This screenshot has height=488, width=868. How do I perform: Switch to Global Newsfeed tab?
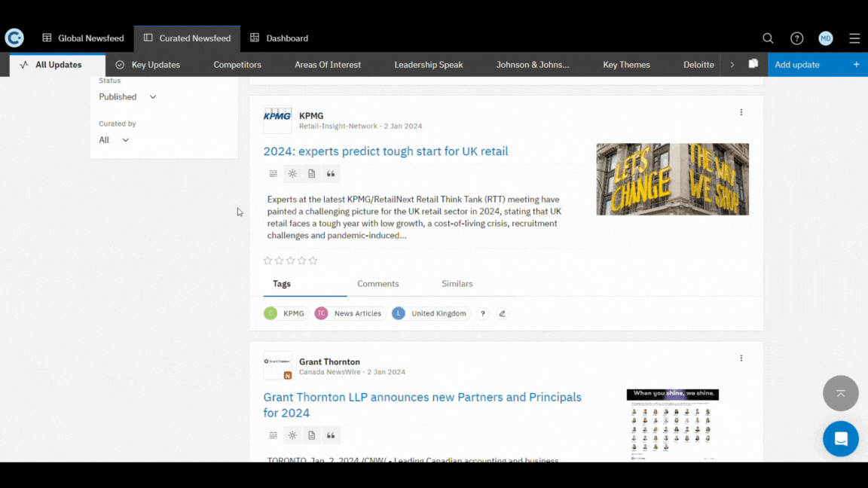click(x=83, y=38)
